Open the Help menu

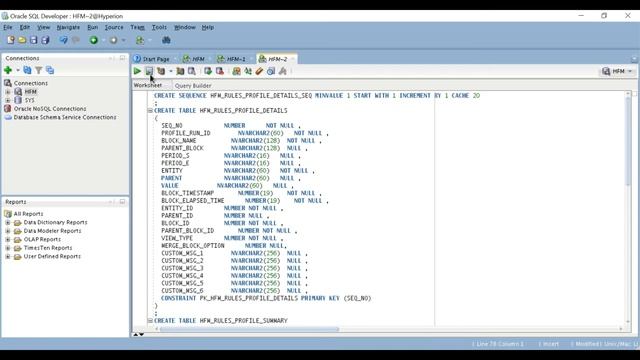coord(208,27)
